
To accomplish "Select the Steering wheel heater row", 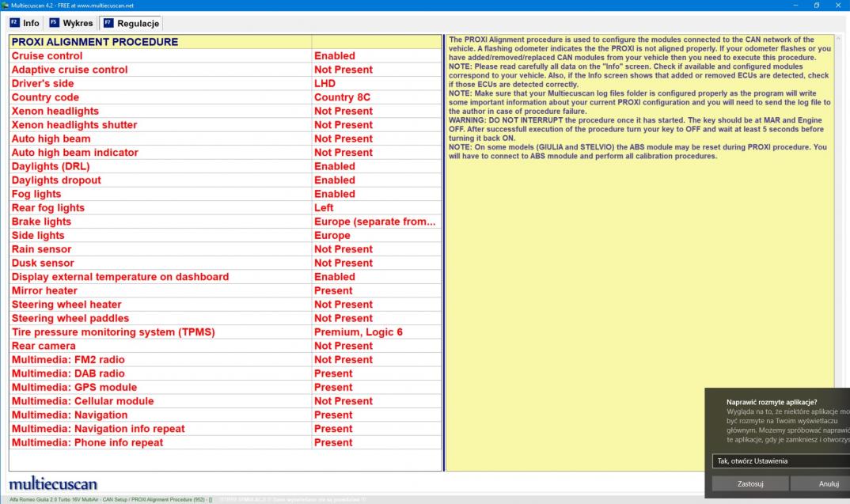I will point(226,305).
